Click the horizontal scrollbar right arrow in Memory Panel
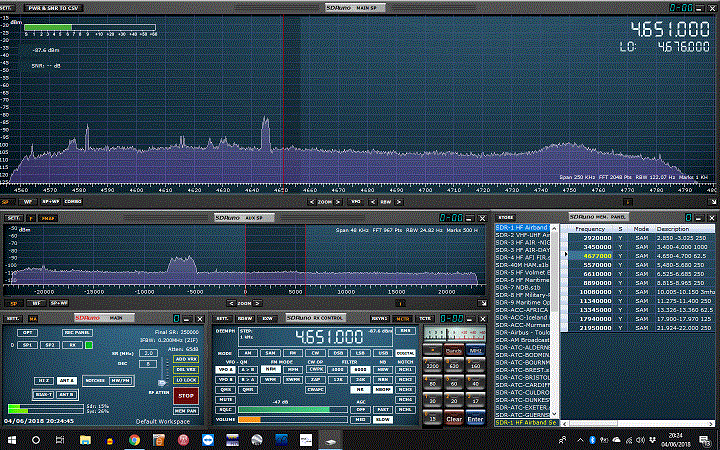Screen dimensions: 720x450 [x=711, y=423]
